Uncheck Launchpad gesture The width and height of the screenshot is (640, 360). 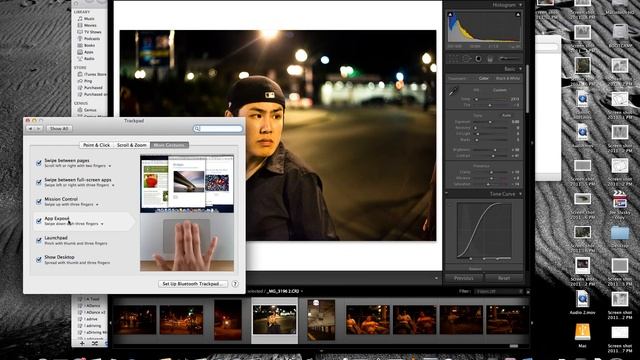[39, 240]
